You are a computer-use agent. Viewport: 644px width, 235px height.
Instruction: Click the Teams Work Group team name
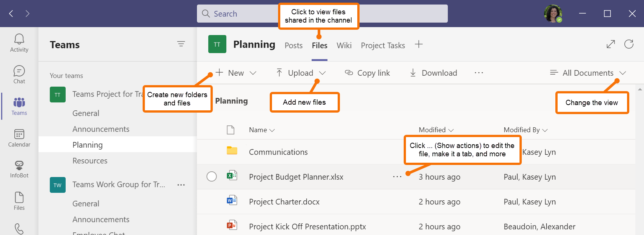click(119, 185)
